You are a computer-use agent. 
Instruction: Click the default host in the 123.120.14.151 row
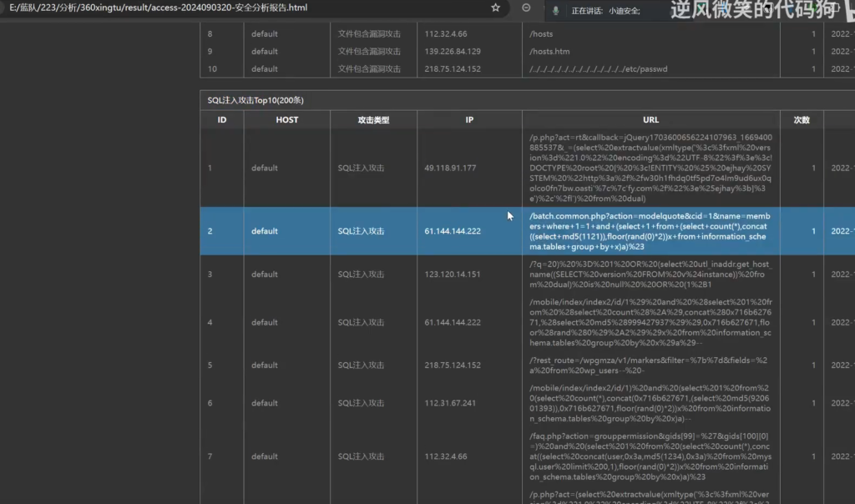click(265, 274)
